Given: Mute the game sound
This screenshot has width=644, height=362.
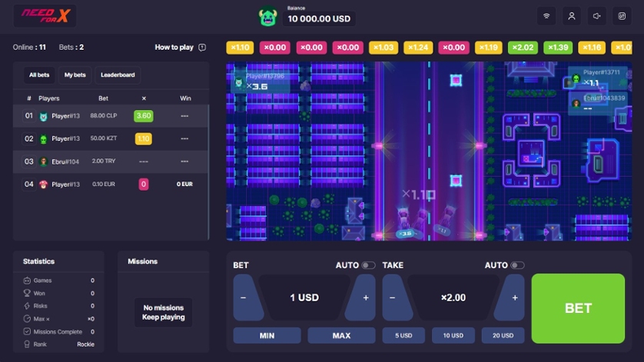Looking at the screenshot, I should click(x=596, y=16).
